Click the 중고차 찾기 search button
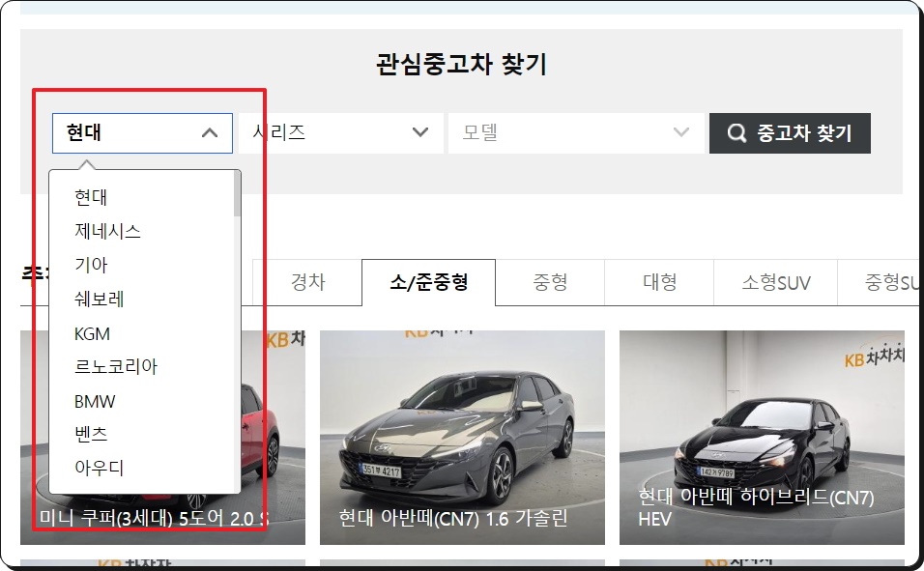Viewport: 924px width, 571px height. [x=790, y=133]
